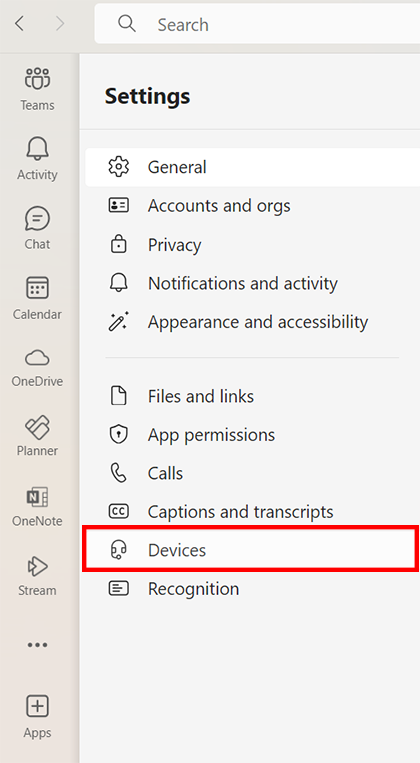Open Privacy settings
420x763 pixels.
(253, 245)
